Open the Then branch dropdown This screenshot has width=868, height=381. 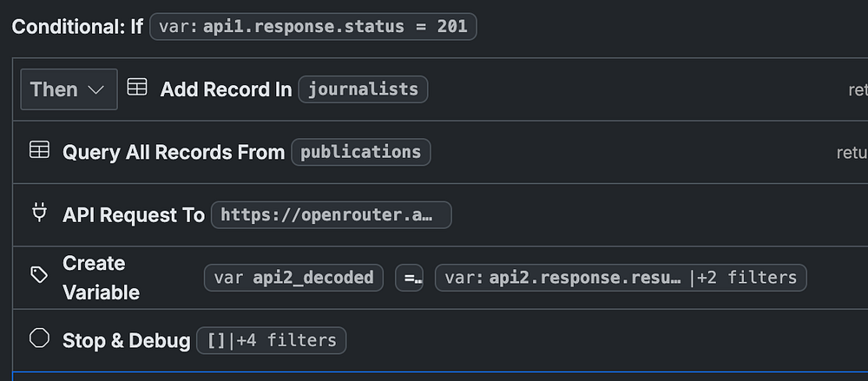(69, 89)
